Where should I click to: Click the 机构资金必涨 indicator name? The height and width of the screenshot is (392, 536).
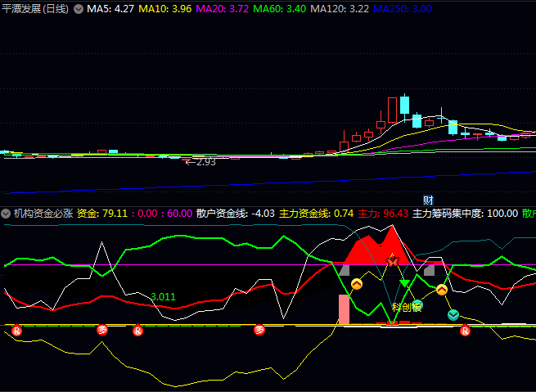(43, 214)
